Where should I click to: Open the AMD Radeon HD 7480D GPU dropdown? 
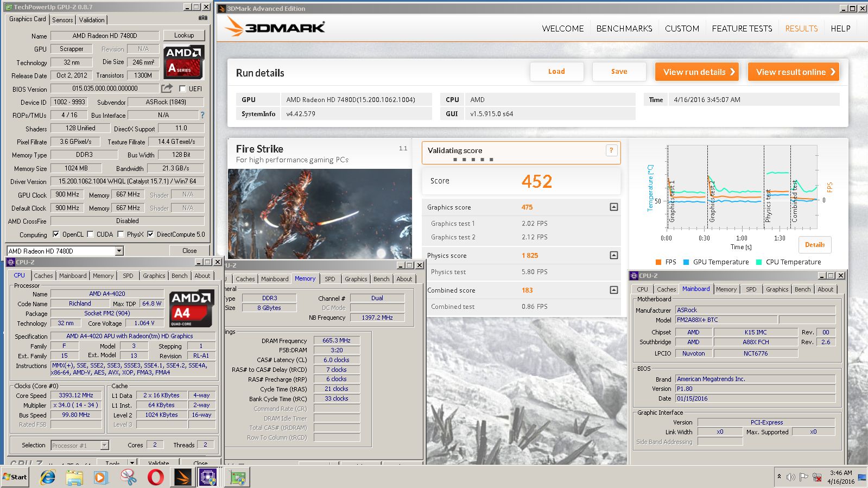pos(119,251)
